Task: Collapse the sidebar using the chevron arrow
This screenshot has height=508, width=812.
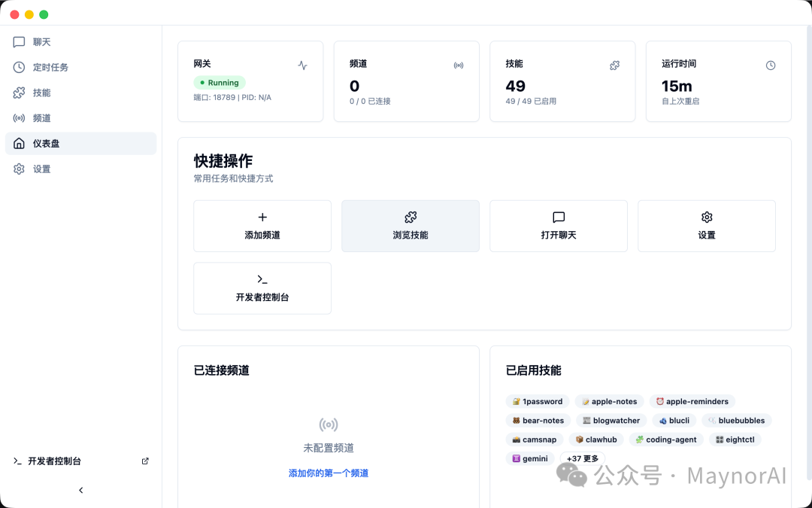Action: tap(80, 490)
